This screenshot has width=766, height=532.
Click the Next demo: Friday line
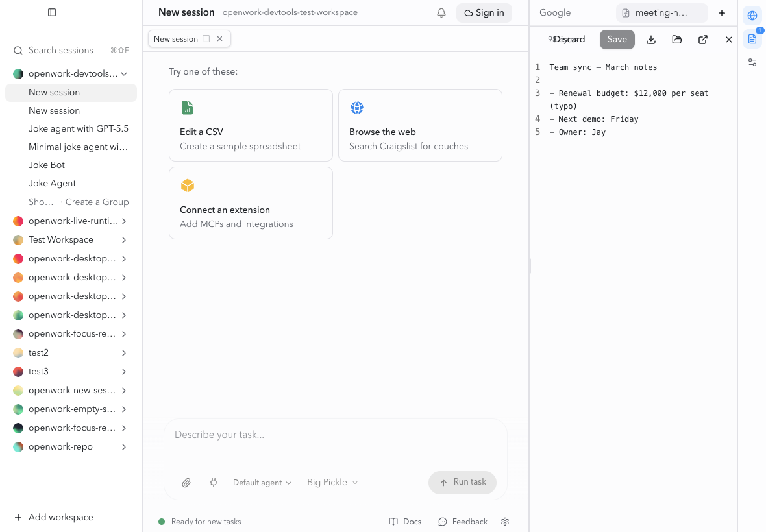click(x=594, y=119)
